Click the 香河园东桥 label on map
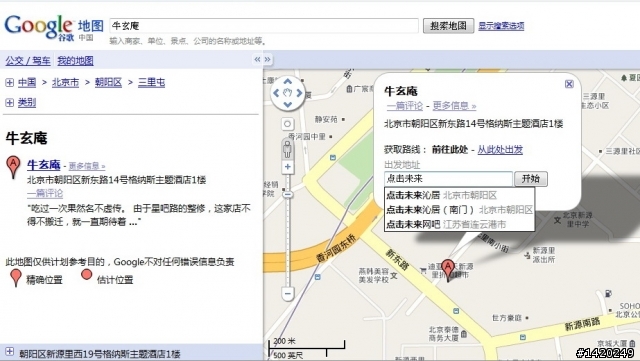This screenshot has height=361, width=640. tap(337, 248)
